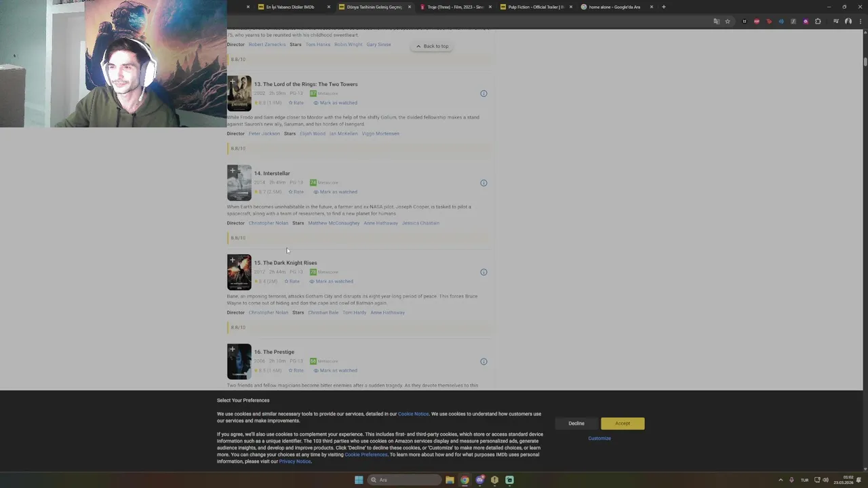The image size is (868, 488).
Task: Open Robert Zemeckis director link
Action: pos(267,45)
